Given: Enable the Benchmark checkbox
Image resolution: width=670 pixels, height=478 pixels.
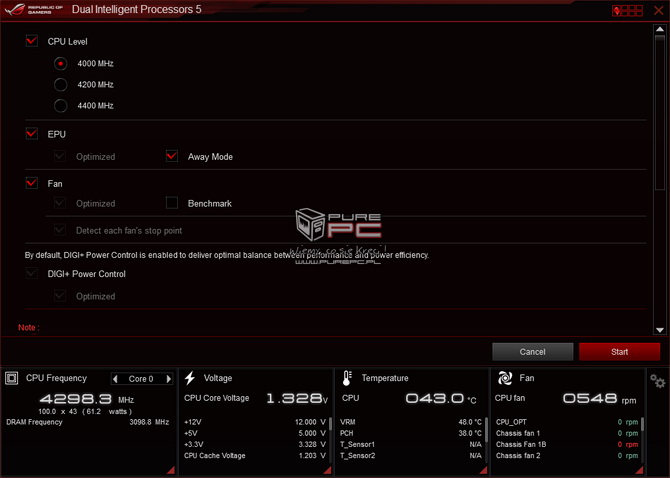Looking at the screenshot, I should (x=172, y=202).
